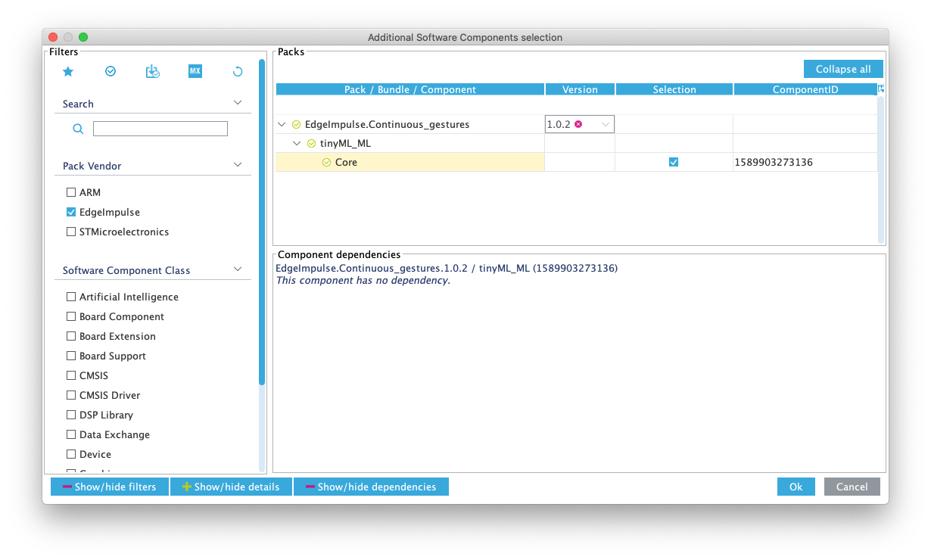This screenshot has height=560, width=931.
Task: Open the 1.0.2 version dropdown
Action: [606, 124]
